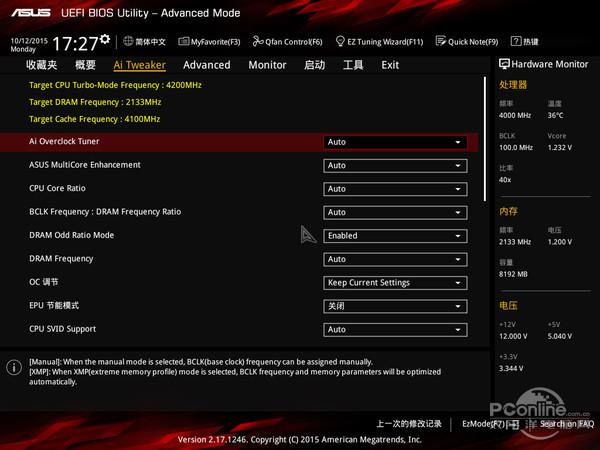Click the 4000 MHz CPU frequency value

tap(515, 115)
